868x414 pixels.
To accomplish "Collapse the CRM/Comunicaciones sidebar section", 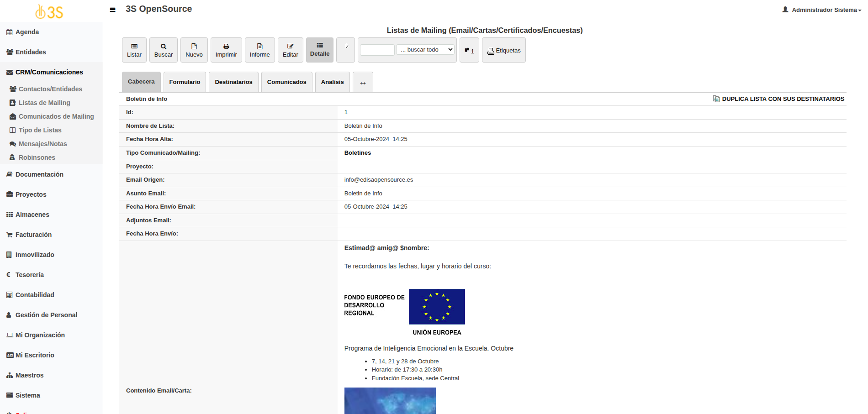I will pos(49,72).
